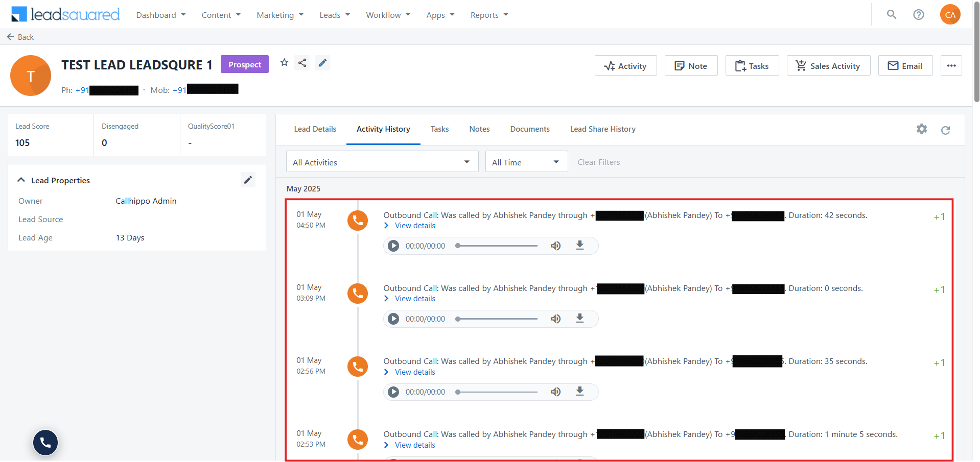Click the 03:09 PM call phone icon
The width and height of the screenshot is (980, 462).
tap(358, 294)
